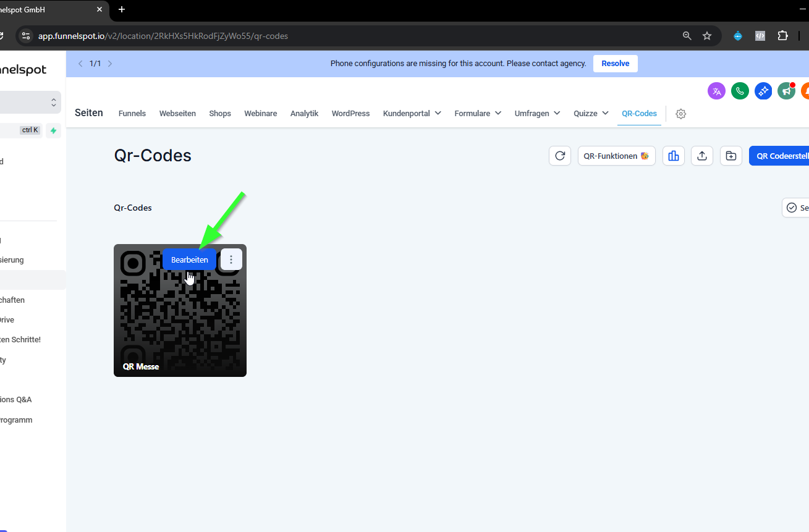Go to previous notification arrow
The height and width of the screenshot is (532, 809).
80,64
